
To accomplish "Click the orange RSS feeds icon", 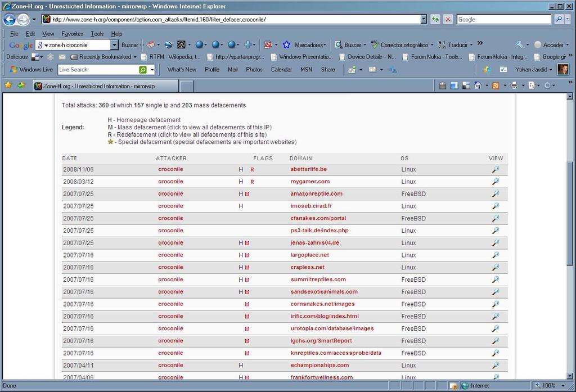I will pos(496,85).
